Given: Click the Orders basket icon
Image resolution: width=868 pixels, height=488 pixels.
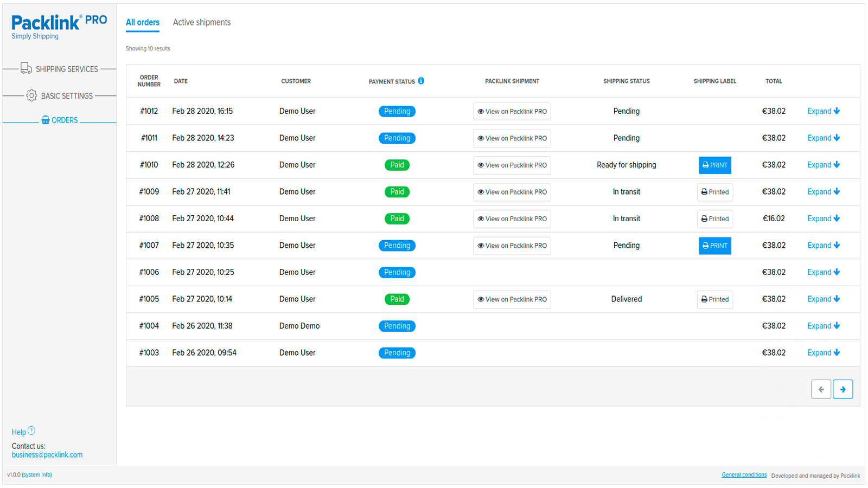Looking at the screenshot, I should click(45, 120).
